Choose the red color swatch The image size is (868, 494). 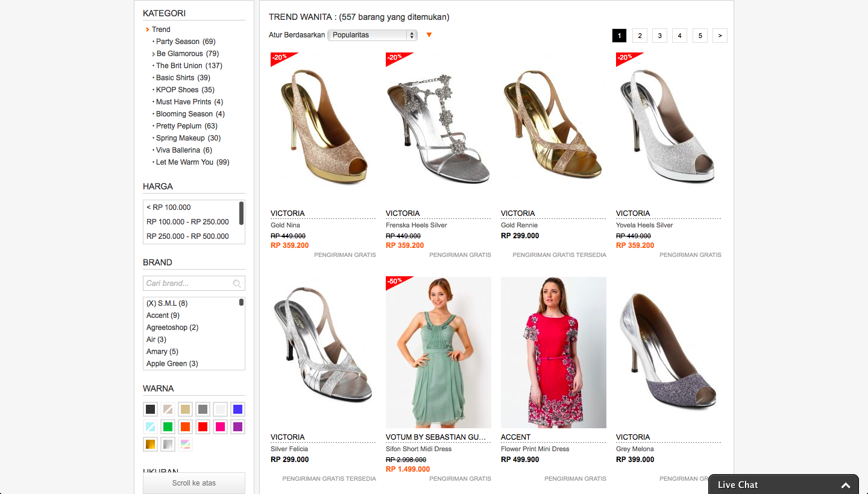click(203, 427)
